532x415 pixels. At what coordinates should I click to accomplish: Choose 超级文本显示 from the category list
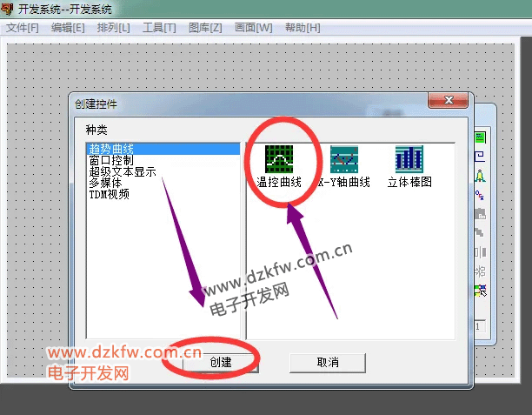(x=122, y=171)
